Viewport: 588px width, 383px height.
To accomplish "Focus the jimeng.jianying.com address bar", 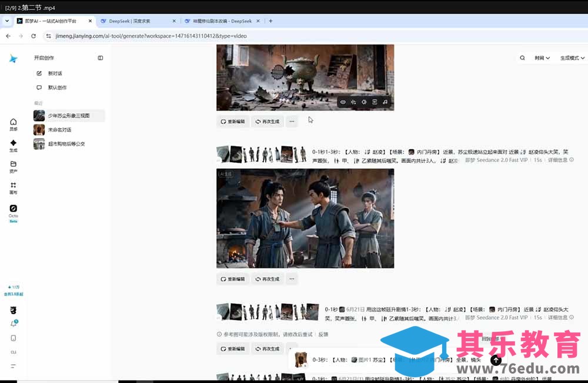I will pyautogui.click(x=151, y=36).
